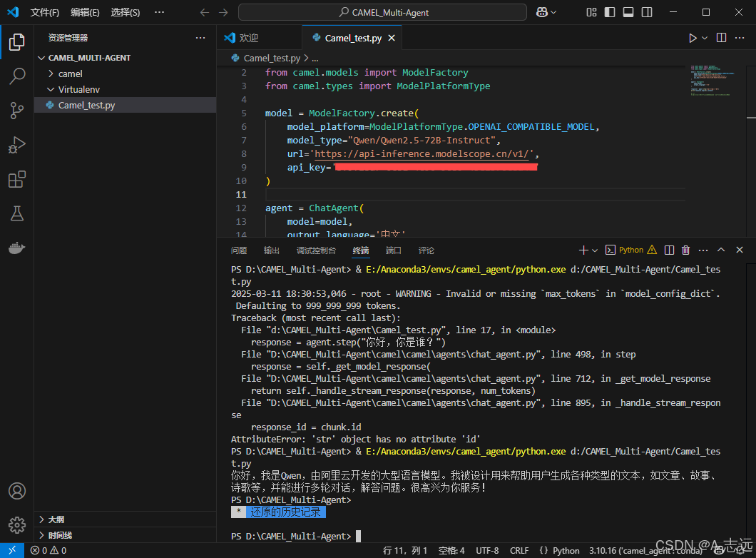Viewport: 756px width, 558px height.
Task: Open the Accounts menu icon
Action: click(17, 491)
